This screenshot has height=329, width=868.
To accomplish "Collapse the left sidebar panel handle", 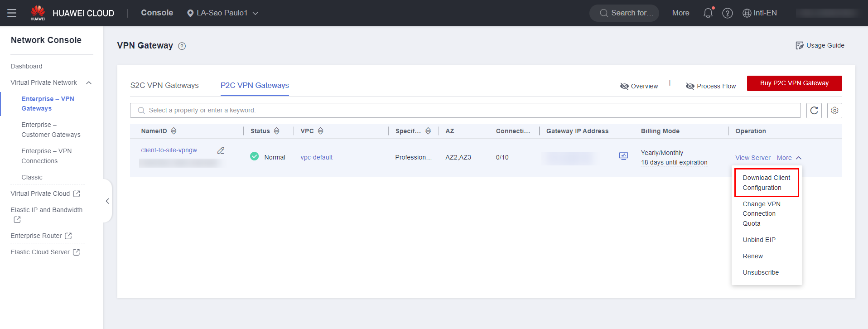I will [x=107, y=201].
